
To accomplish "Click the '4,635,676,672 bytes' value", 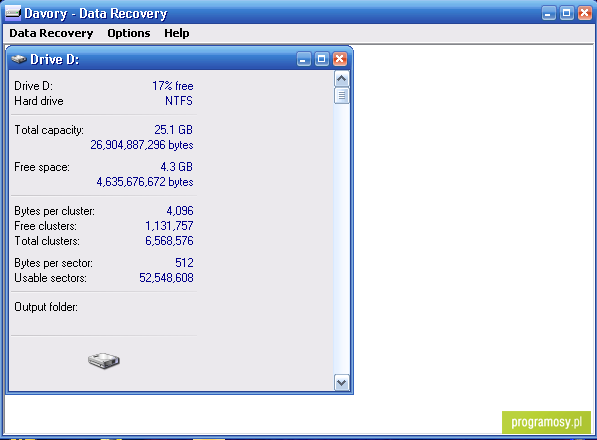I will pos(145,182).
